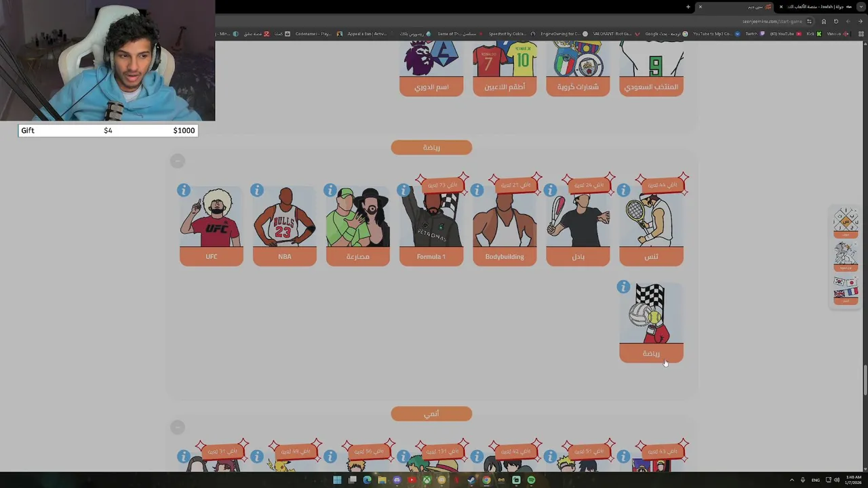Expand hidden system tray icons chevron
The height and width of the screenshot is (488, 868).
click(791, 480)
